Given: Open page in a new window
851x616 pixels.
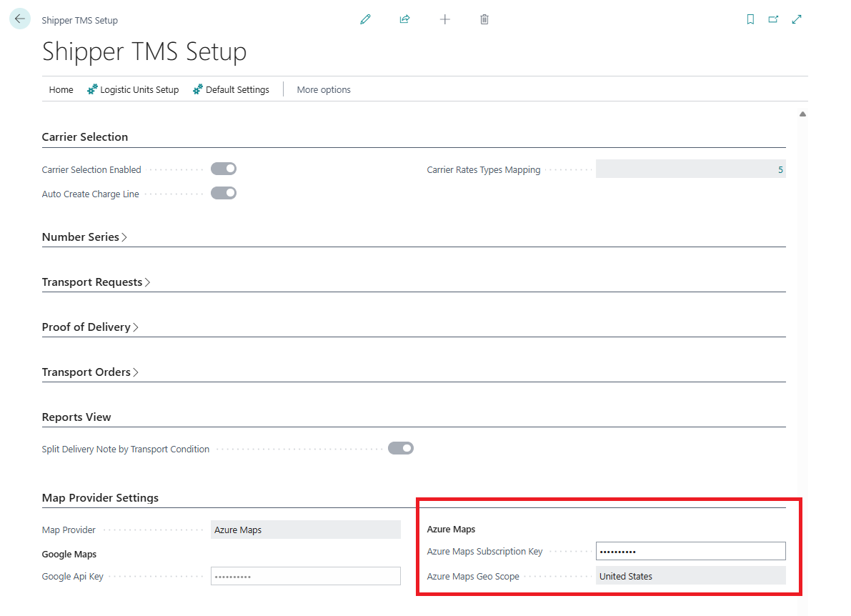Looking at the screenshot, I should click(x=773, y=19).
